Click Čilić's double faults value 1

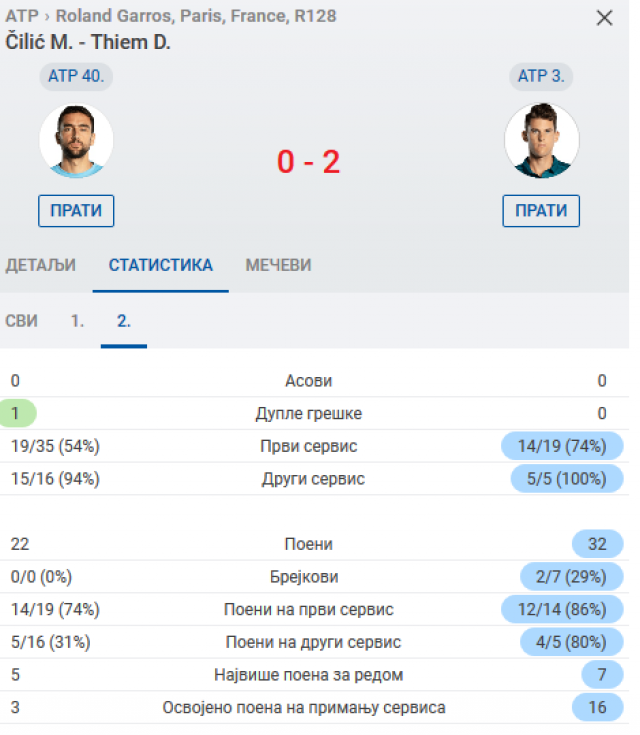click(17, 413)
